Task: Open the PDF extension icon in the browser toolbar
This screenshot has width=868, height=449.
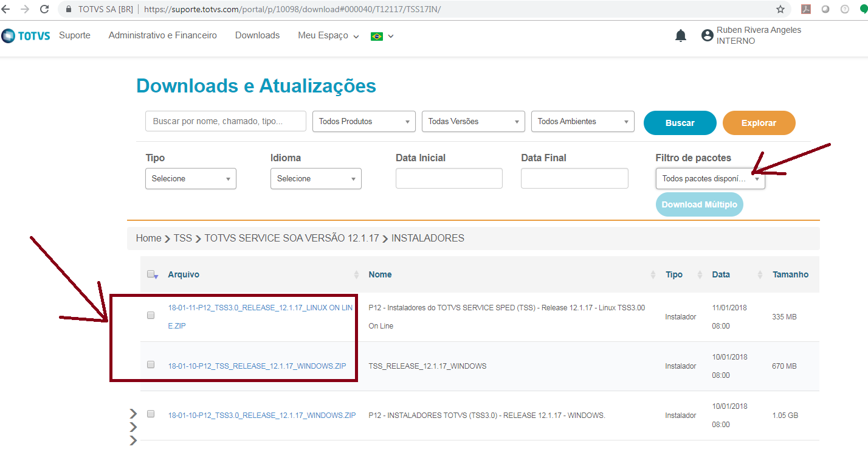Action: pos(806,9)
